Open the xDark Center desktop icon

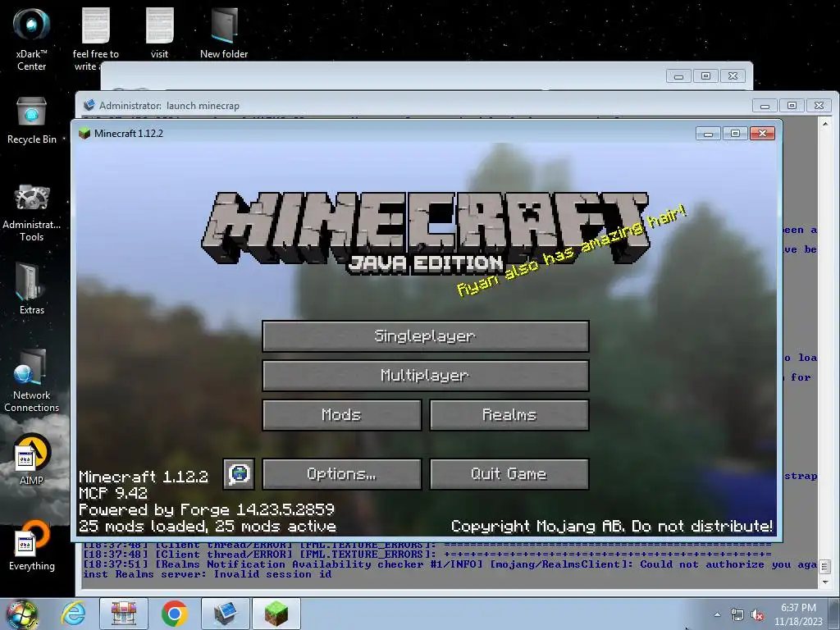[32, 39]
